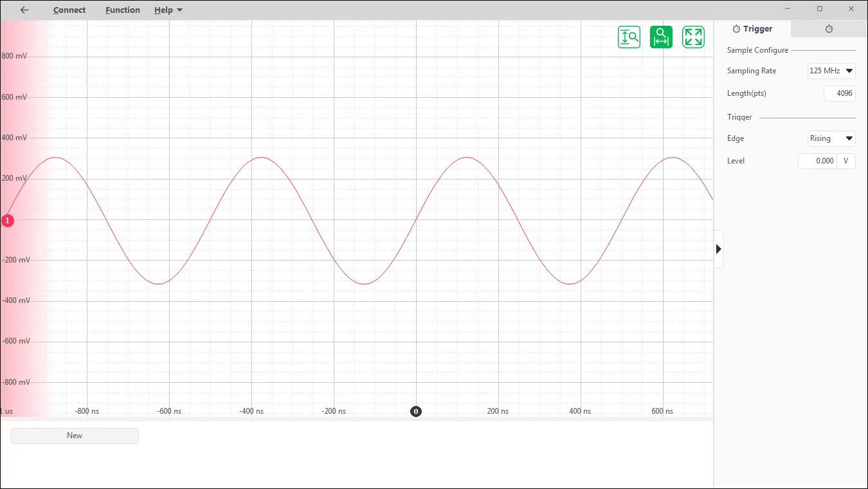Collapse the right side panel arrow
Image resolution: width=868 pixels, height=489 pixels.
point(718,249)
